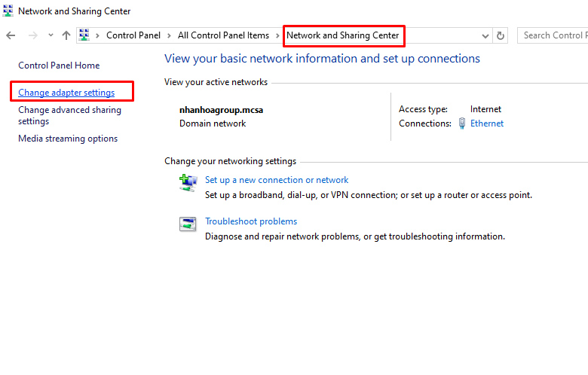Go to Control Panel Home
This screenshot has width=588, height=375.
pos(59,66)
